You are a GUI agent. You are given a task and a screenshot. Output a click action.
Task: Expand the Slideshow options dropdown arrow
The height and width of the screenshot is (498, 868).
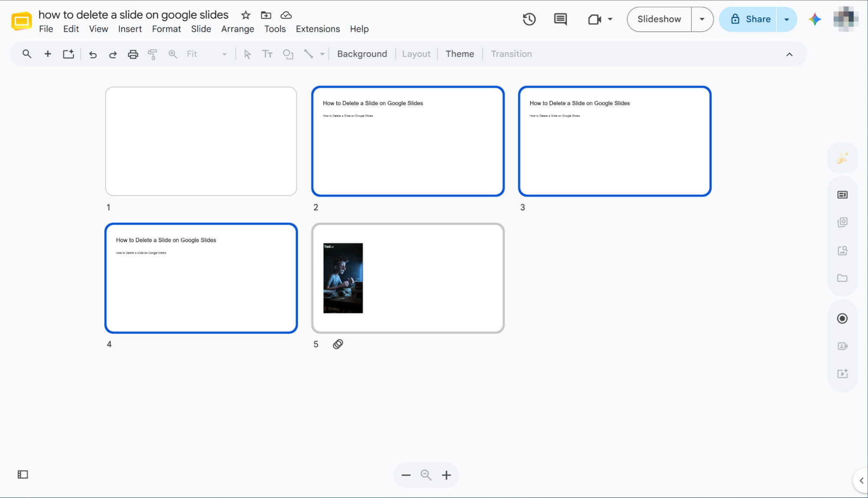(x=702, y=19)
